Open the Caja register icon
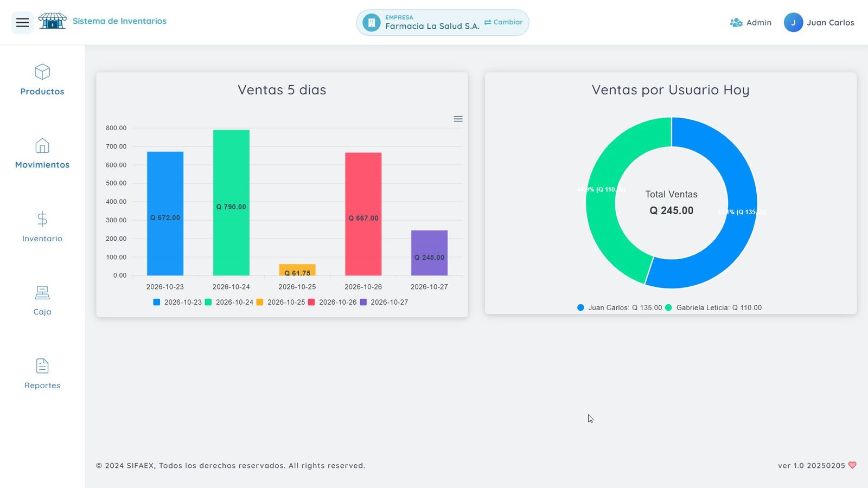This screenshot has width=868, height=488. tap(42, 293)
